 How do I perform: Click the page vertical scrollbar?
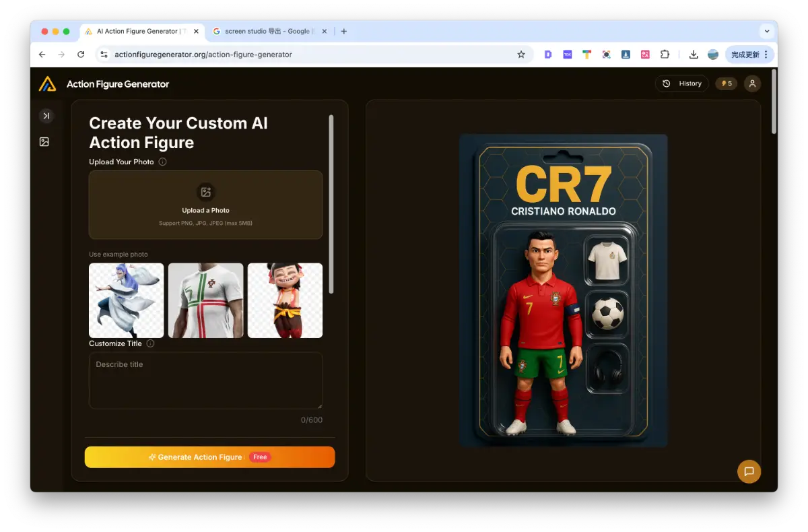click(774, 101)
